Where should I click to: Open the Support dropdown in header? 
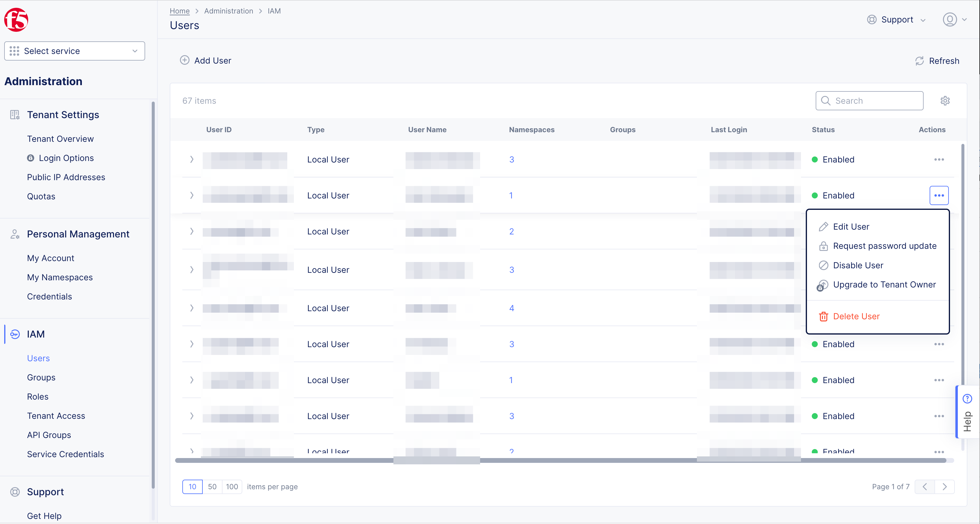click(897, 20)
